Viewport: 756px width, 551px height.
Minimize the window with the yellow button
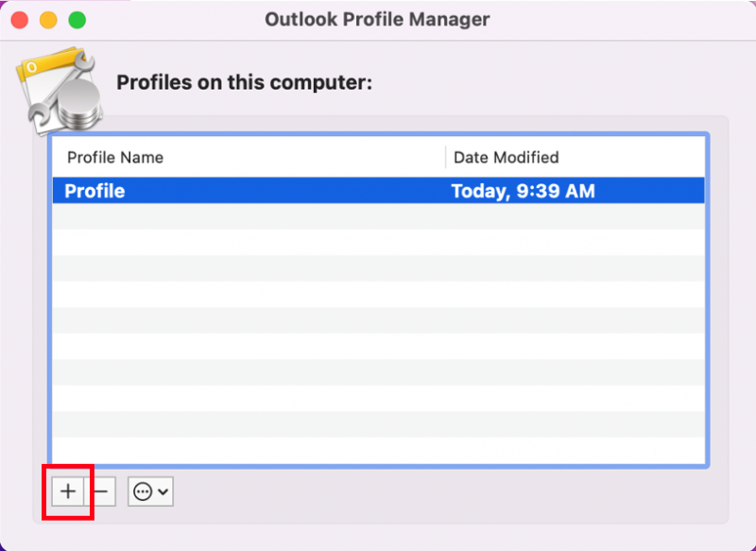click(x=48, y=20)
